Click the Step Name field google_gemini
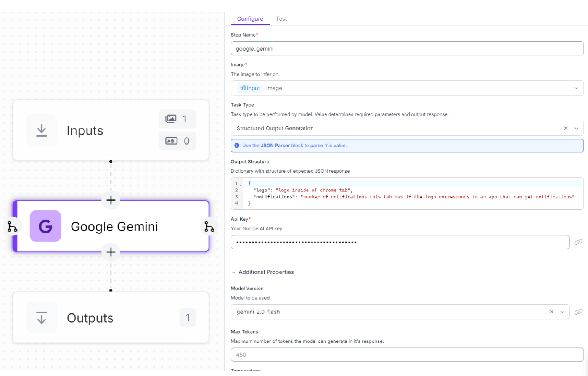 tap(407, 48)
